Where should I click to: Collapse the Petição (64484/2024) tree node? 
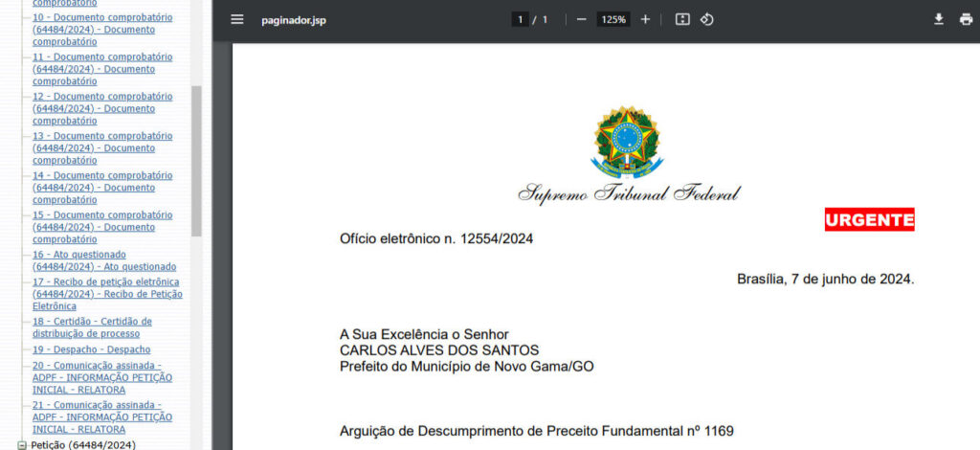(x=22, y=445)
